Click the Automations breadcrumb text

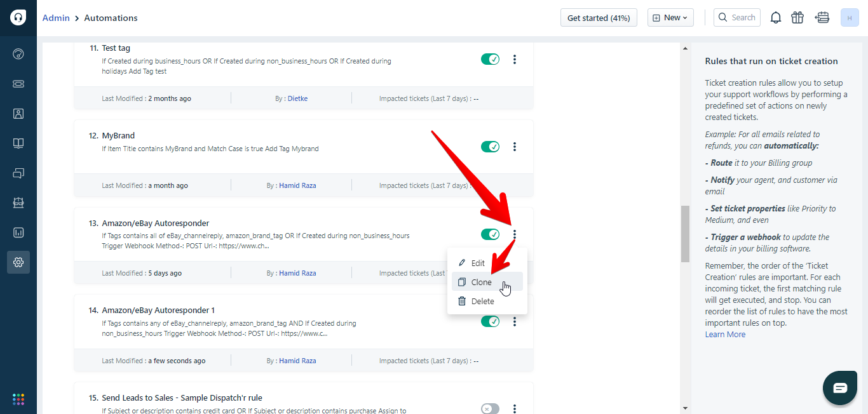pyautogui.click(x=111, y=18)
